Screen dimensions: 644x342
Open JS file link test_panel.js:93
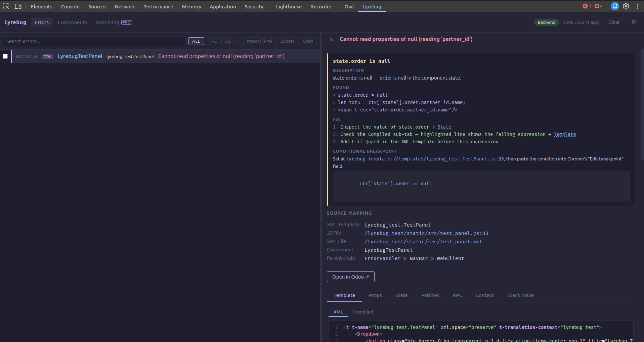426,233
